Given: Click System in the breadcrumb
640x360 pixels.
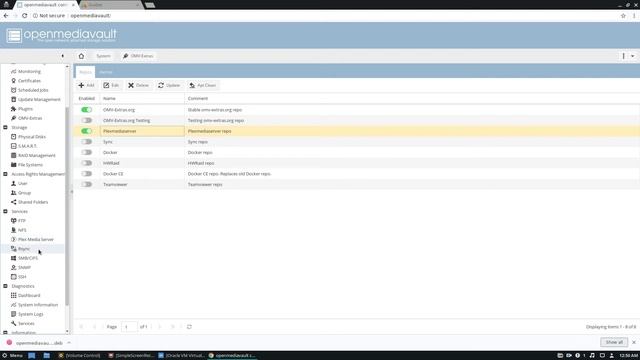Looking at the screenshot, I should click(x=103, y=56).
